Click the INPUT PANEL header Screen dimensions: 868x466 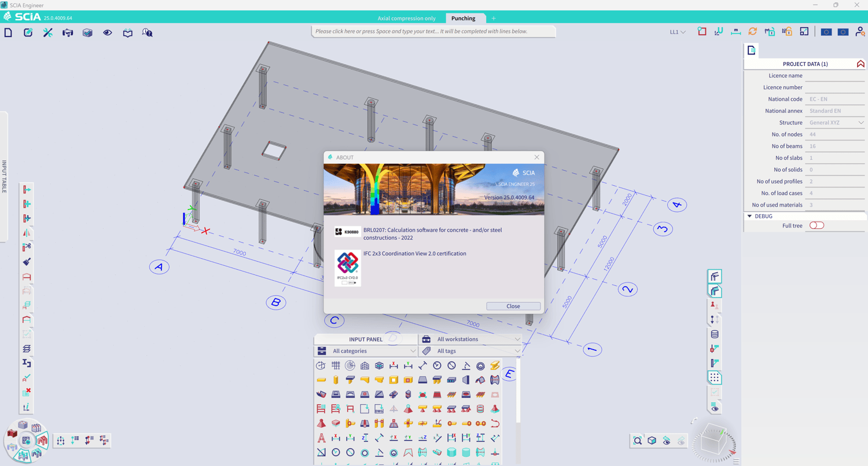click(x=366, y=339)
